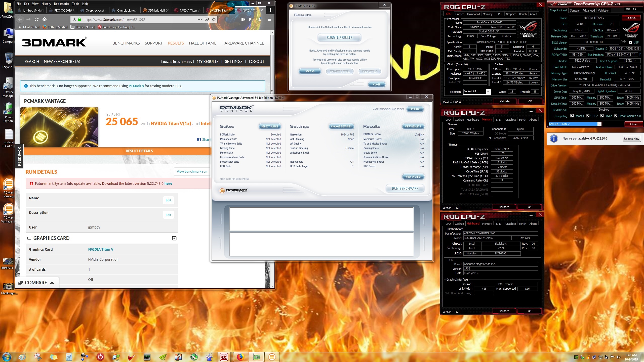This screenshot has height=362, width=644.
Task: Click FEEDBACK side tab on 3DMark
Action: [19, 156]
